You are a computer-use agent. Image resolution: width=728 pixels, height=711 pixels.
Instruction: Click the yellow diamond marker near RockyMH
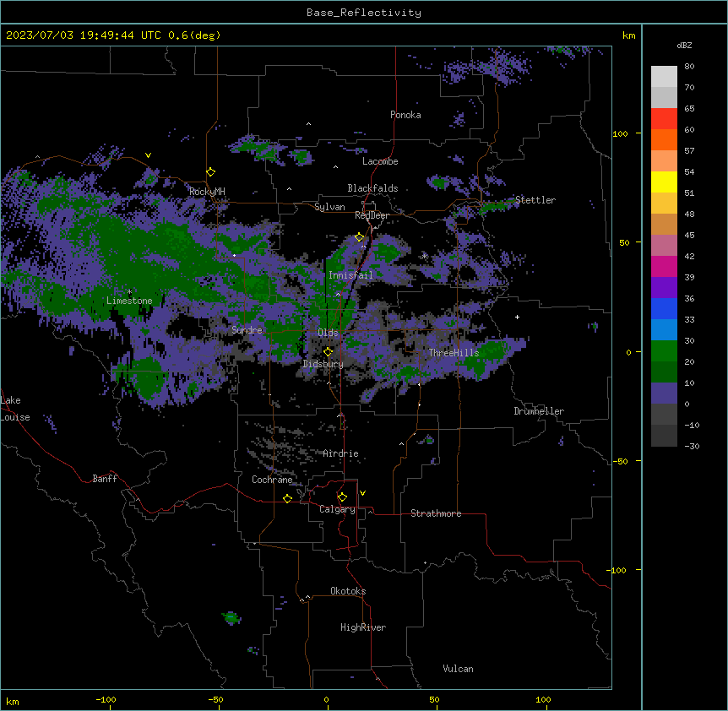point(211,172)
